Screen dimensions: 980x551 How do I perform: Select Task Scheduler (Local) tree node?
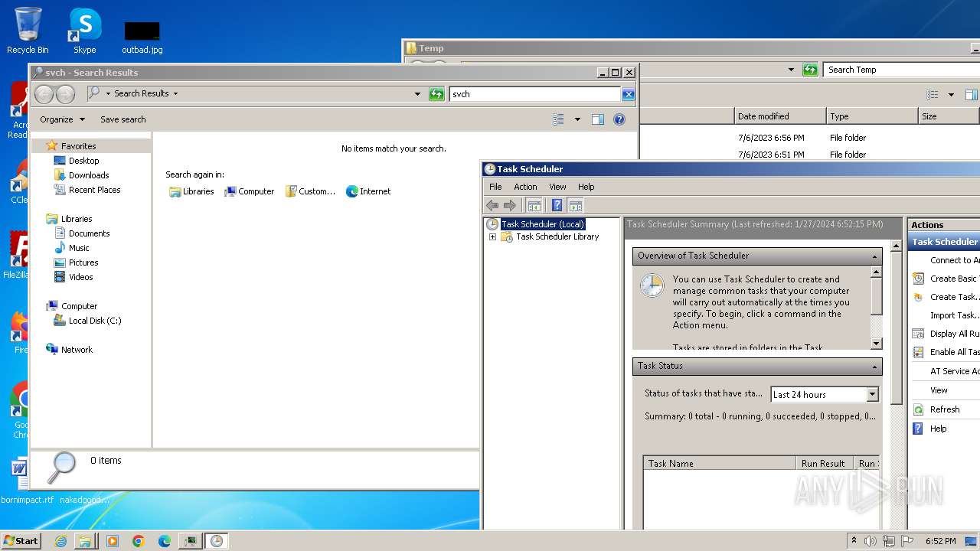tap(543, 224)
